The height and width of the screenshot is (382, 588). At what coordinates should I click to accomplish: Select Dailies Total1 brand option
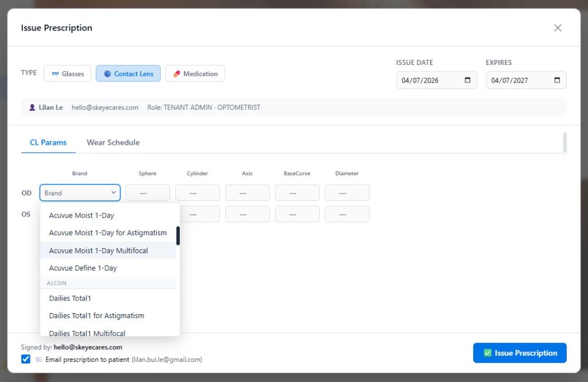(x=70, y=298)
